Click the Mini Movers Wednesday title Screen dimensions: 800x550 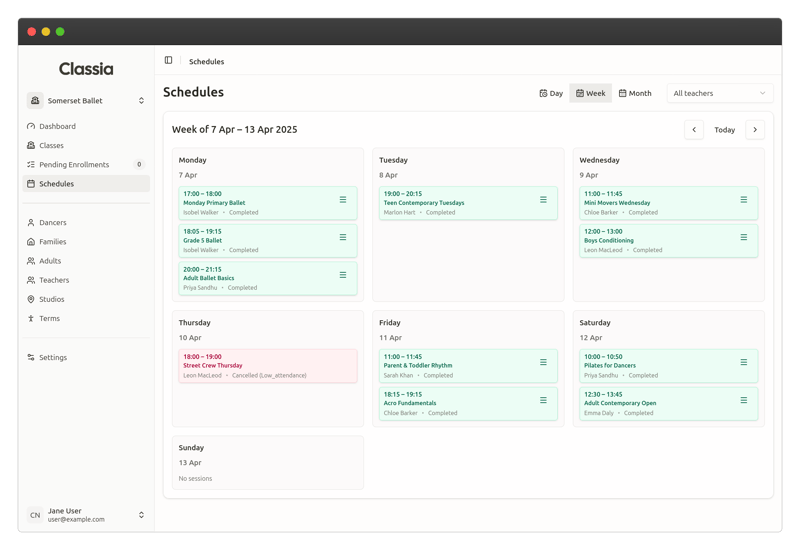click(x=617, y=203)
